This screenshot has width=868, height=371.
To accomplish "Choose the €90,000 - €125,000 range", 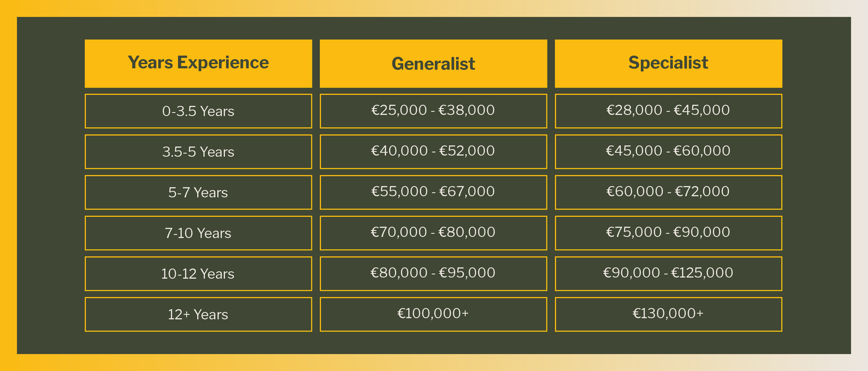I will (669, 274).
